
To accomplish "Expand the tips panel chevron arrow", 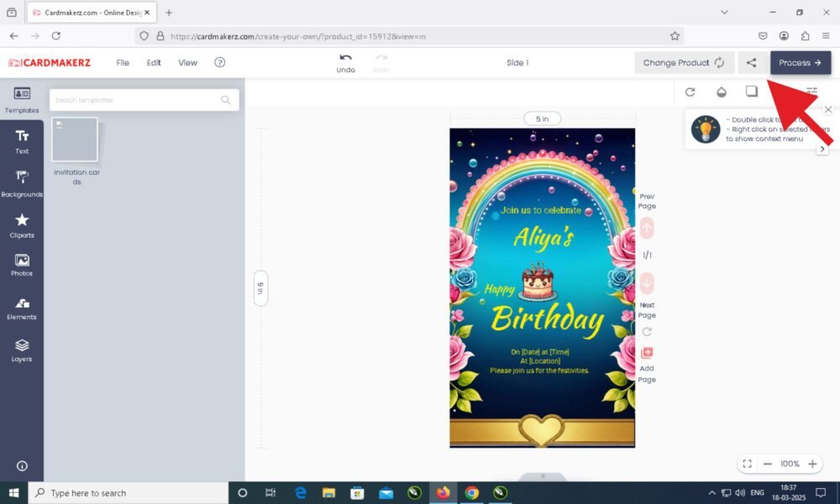I will point(822,149).
